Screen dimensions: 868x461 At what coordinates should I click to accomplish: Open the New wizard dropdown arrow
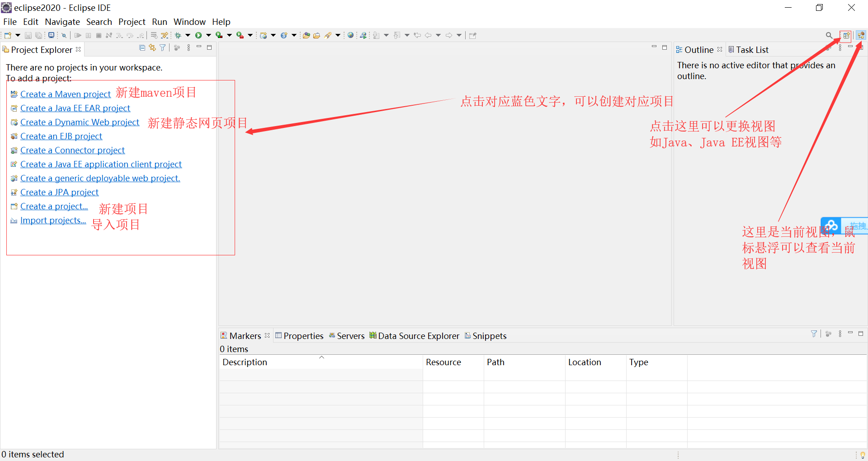tap(18, 35)
